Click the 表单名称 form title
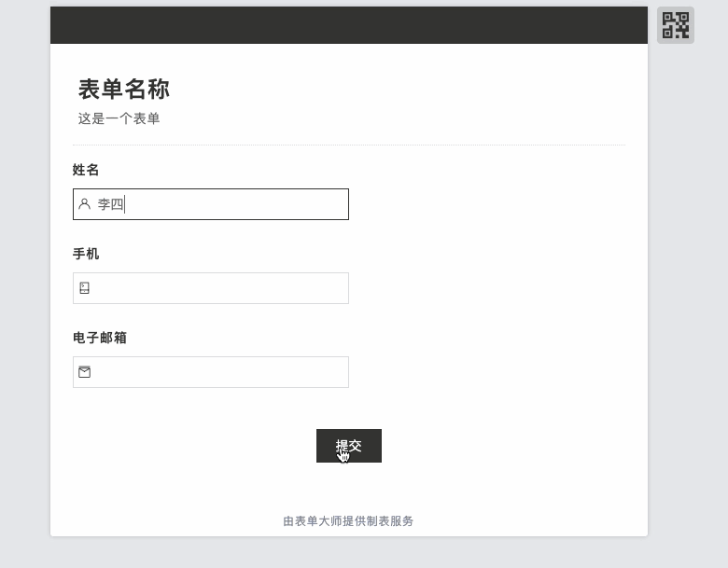The image size is (728, 568). tap(123, 90)
